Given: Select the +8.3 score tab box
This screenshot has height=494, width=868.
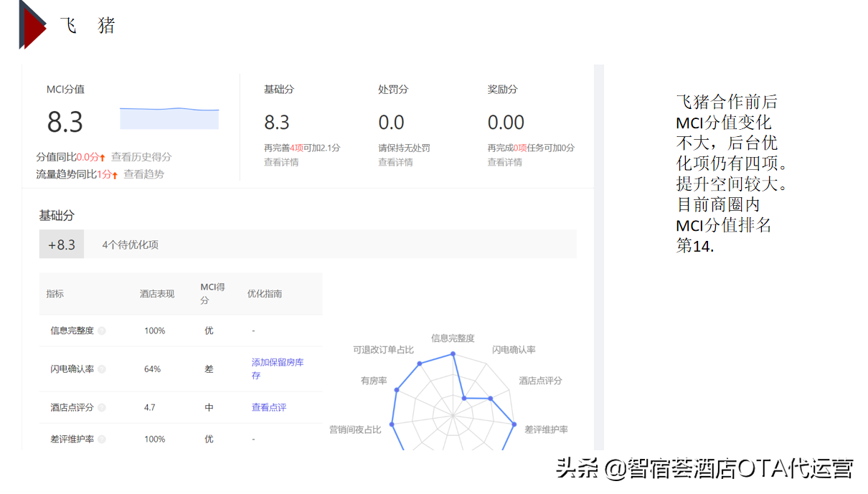Looking at the screenshot, I should (x=62, y=244).
